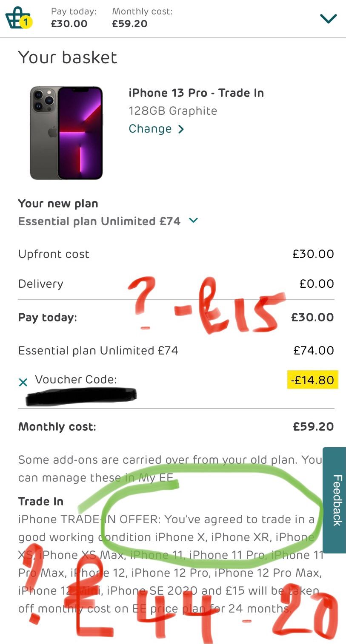Tap the Trade In section heading

click(41, 502)
